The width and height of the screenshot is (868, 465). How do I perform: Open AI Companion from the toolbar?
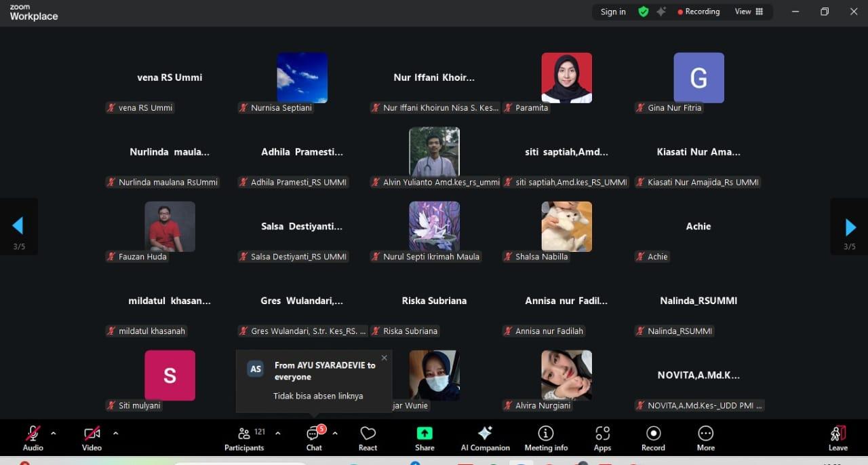(485, 437)
